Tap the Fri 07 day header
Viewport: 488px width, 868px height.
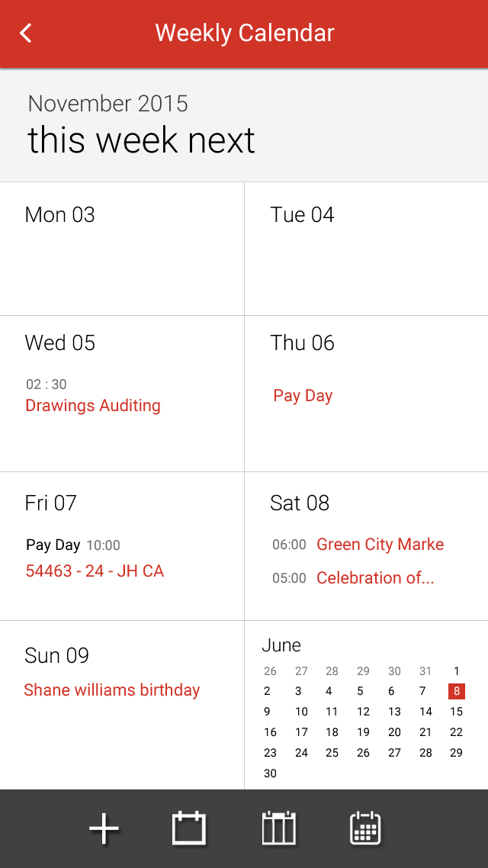(51, 503)
